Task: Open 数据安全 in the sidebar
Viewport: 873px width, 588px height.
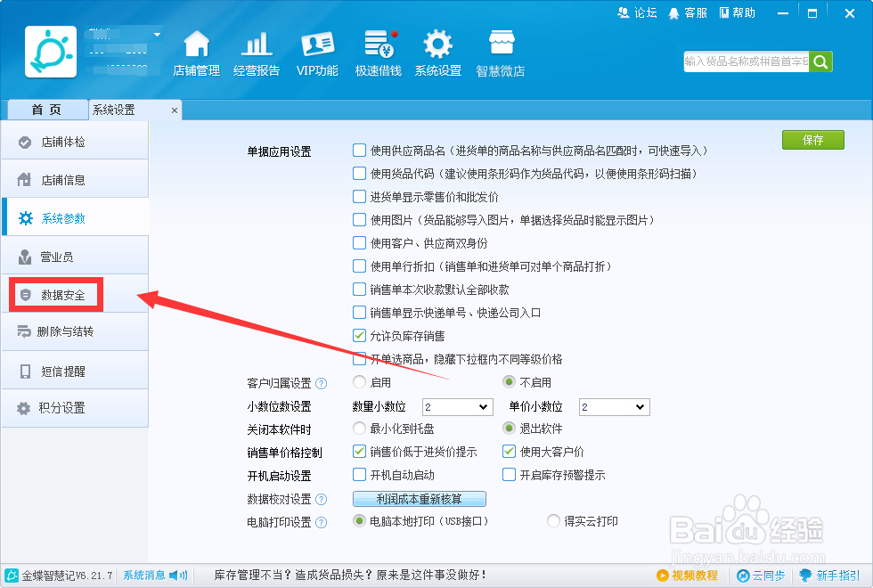Action: pos(75,295)
